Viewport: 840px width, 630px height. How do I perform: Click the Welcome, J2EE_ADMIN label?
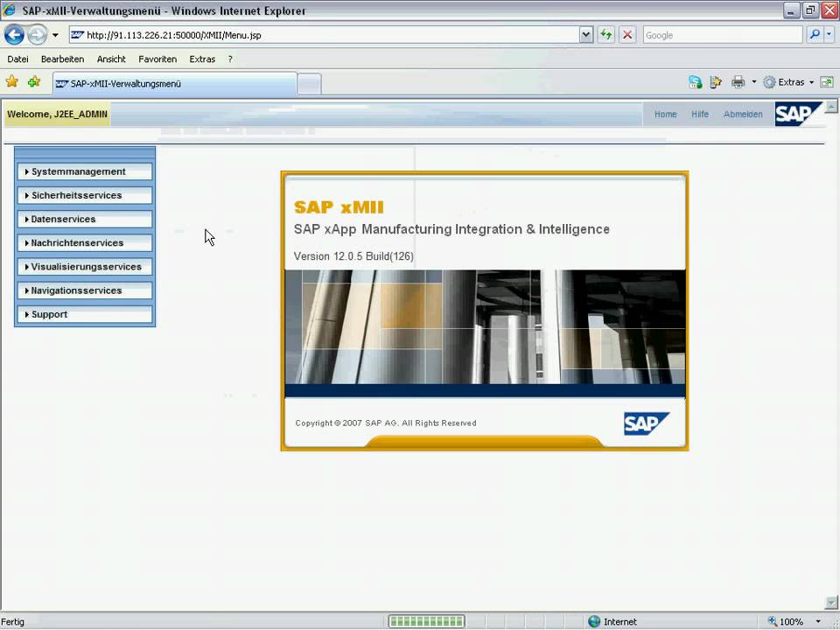[x=58, y=114]
